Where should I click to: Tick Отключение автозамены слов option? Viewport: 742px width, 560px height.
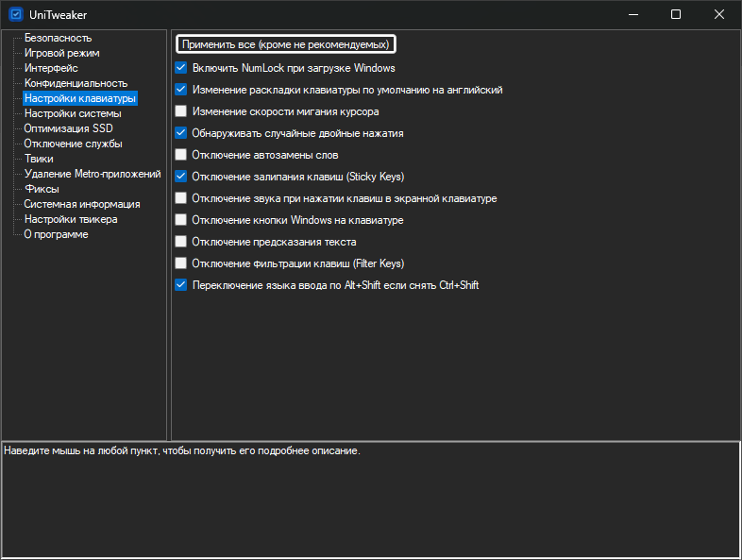180,155
